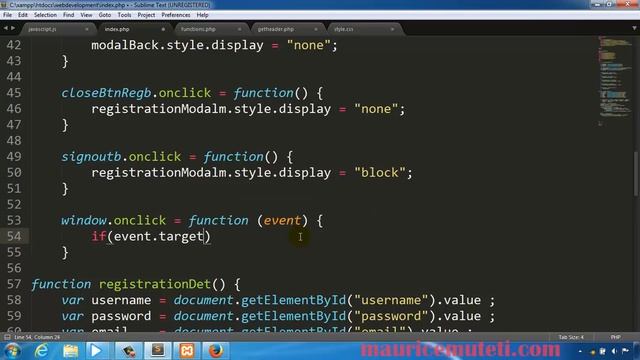
Task: Open the Edit menu
Action: coord(22,15)
